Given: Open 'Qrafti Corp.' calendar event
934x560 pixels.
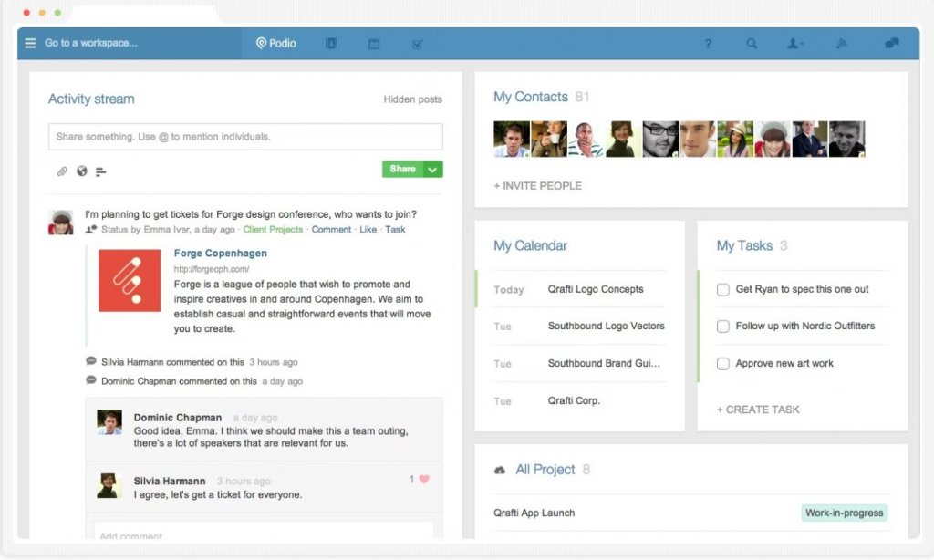Looking at the screenshot, I should (x=575, y=400).
